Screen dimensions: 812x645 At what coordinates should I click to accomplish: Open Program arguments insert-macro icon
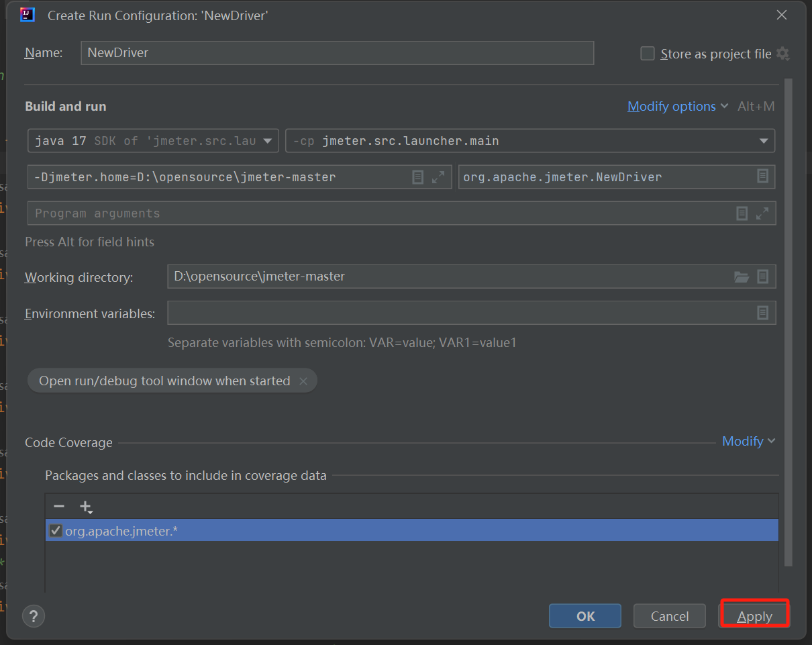(x=742, y=213)
